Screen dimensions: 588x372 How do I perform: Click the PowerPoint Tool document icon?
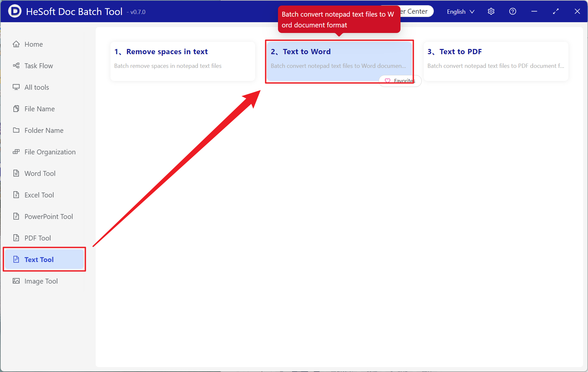[16, 216]
